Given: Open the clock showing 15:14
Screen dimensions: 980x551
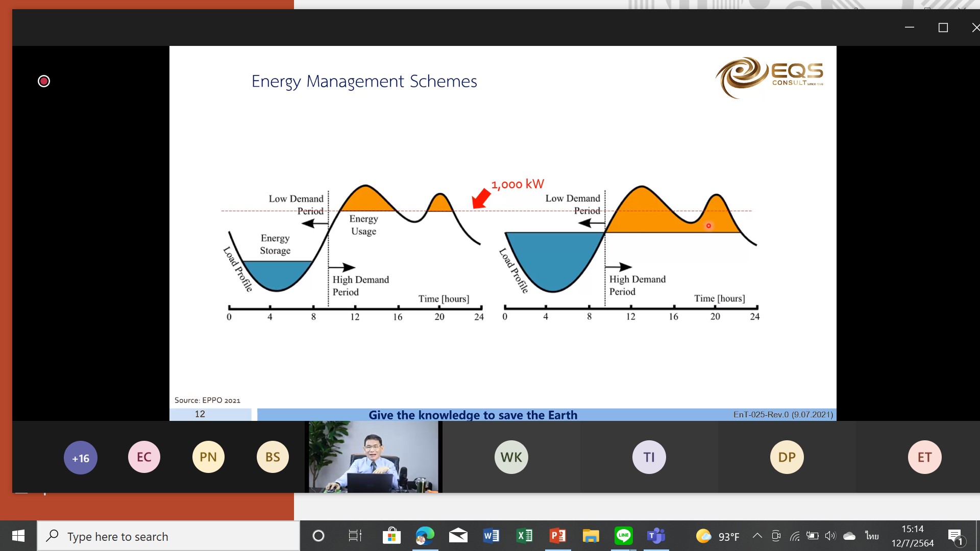Looking at the screenshot, I should click(x=913, y=536).
